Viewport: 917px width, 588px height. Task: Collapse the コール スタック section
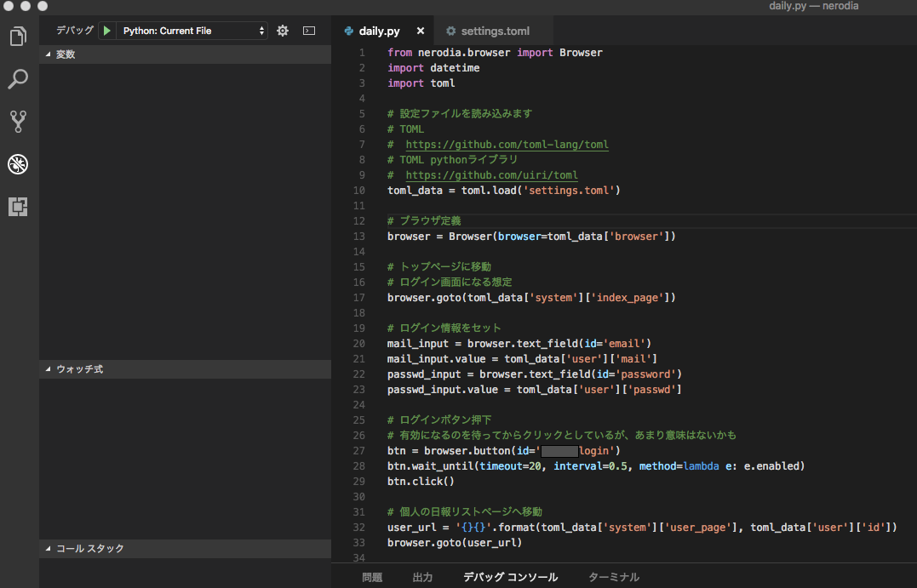point(89,549)
